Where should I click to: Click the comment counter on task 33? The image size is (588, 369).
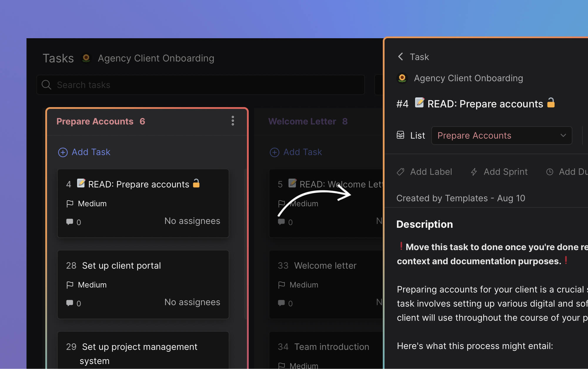282,303
